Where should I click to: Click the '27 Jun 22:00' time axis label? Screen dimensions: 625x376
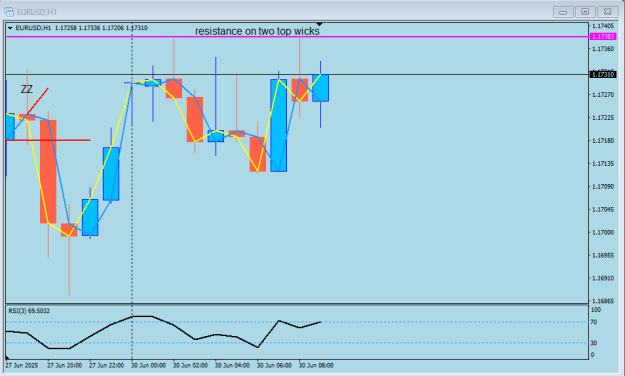(106, 365)
